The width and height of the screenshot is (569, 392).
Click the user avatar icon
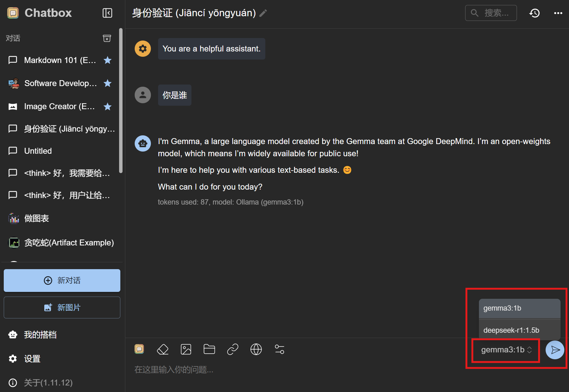(x=143, y=95)
